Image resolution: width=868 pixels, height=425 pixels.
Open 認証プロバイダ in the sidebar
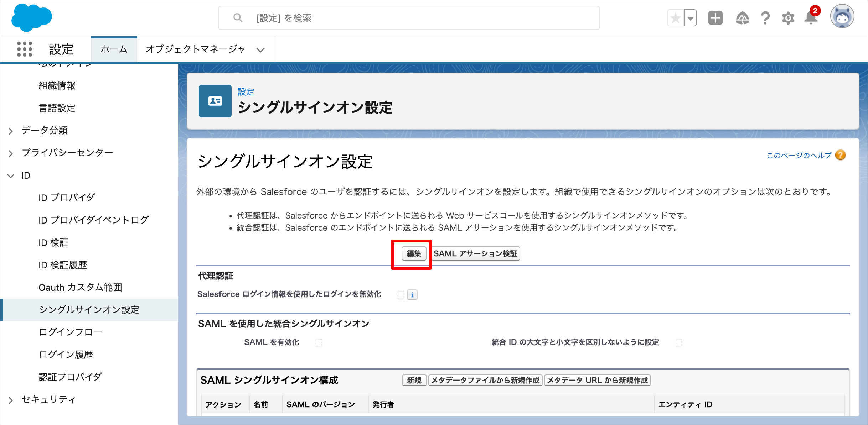click(71, 377)
